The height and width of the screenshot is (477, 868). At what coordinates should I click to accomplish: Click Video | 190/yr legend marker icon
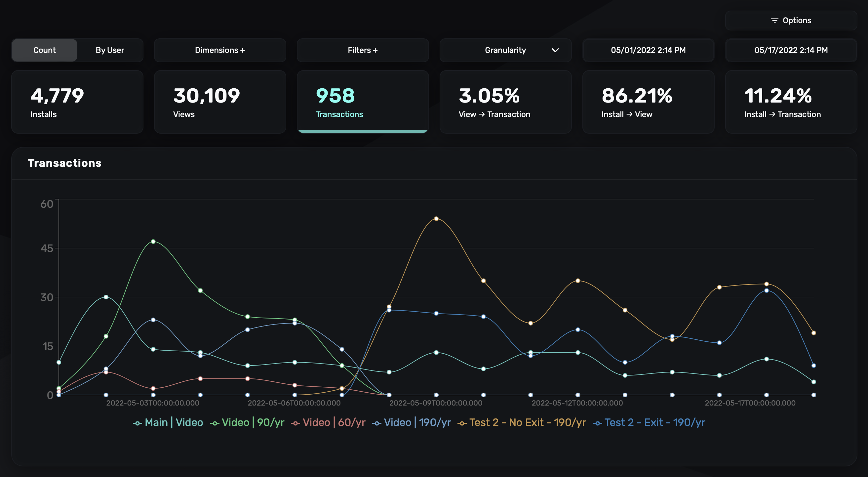(x=377, y=423)
